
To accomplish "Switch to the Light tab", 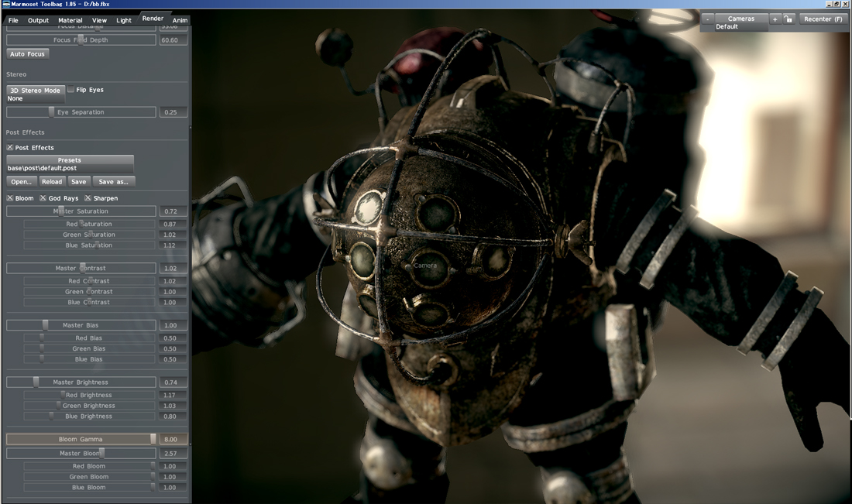I will coord(124,20).
